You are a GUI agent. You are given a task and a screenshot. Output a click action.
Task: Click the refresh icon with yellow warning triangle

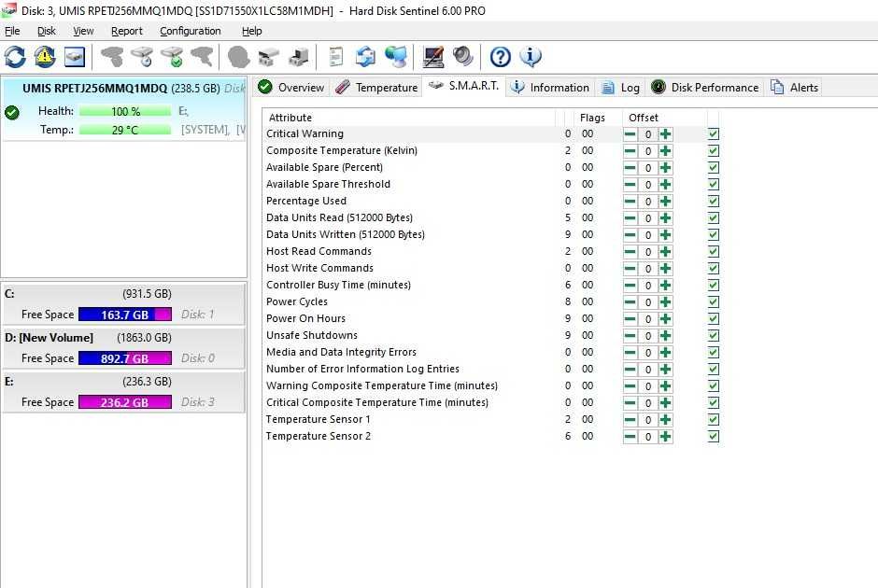[45, 57]
